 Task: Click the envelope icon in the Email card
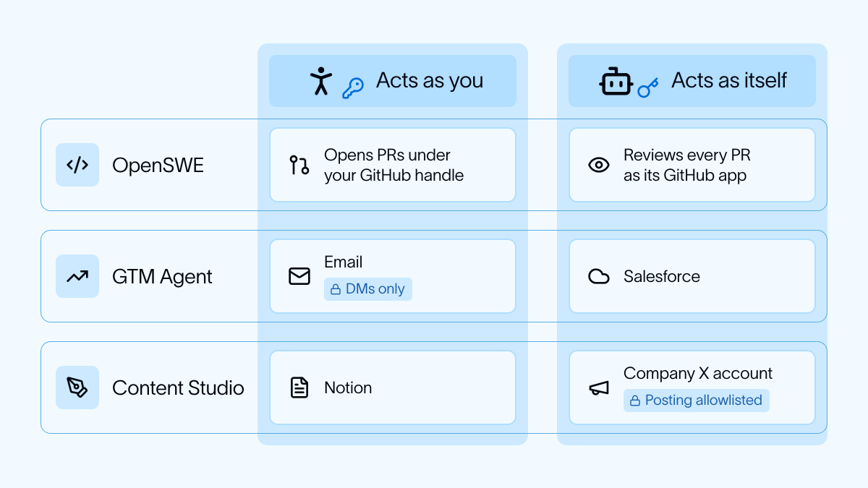click(299, 276)
